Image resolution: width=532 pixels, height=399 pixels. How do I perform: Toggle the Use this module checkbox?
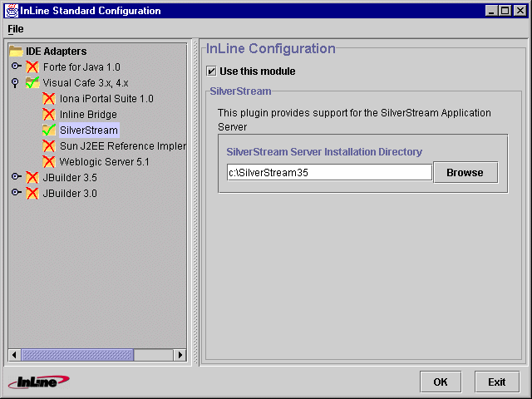211,71
